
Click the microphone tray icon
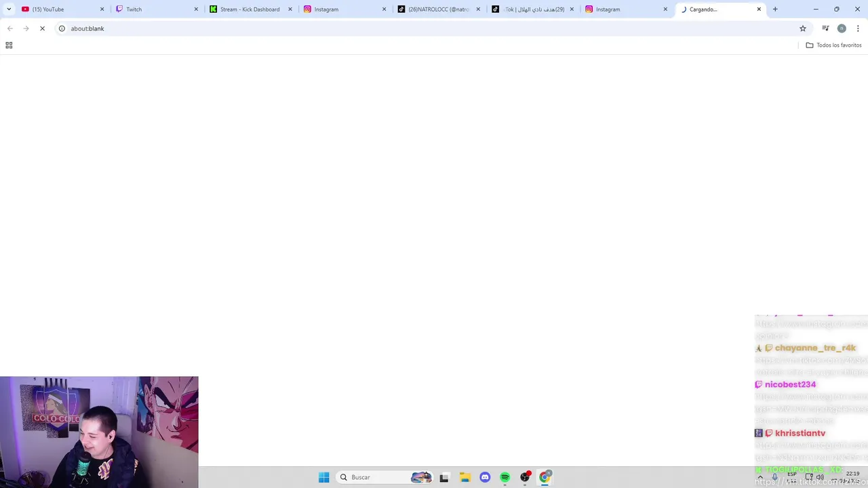point(775,477)
